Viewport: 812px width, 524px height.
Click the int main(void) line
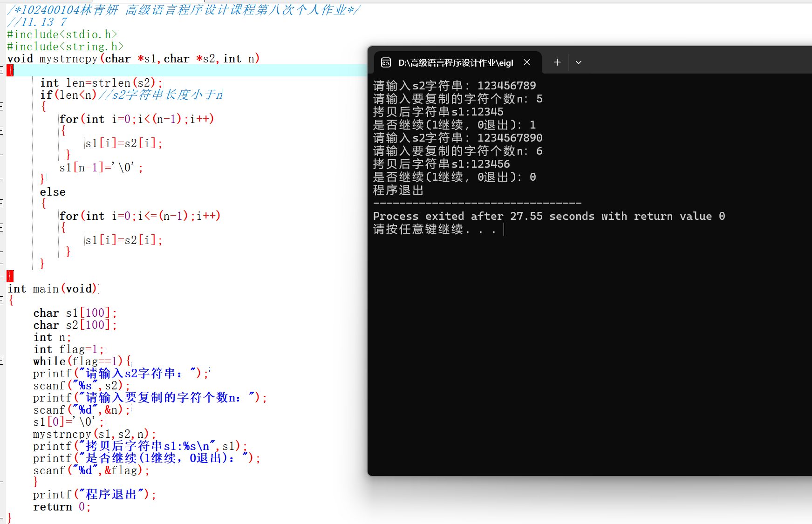[52, 288]
